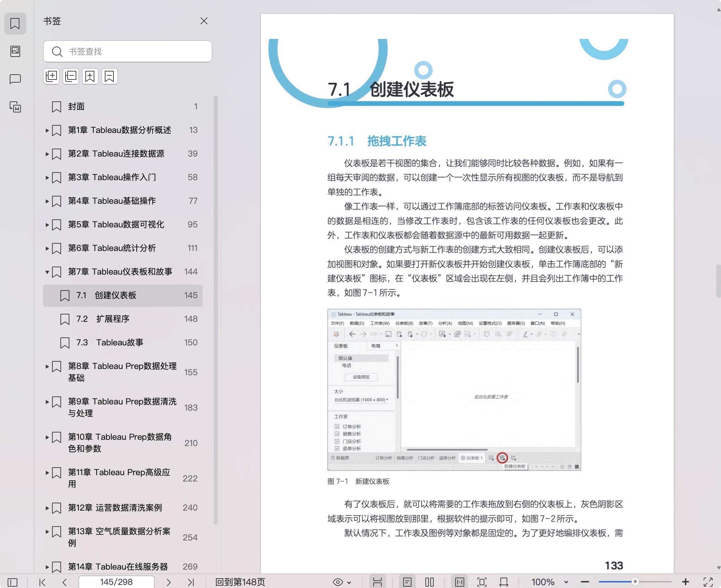
Task: Expand the 第10章 Tableau Prep数据角色和参数 bookmark
Action: [x=47, y=437]
